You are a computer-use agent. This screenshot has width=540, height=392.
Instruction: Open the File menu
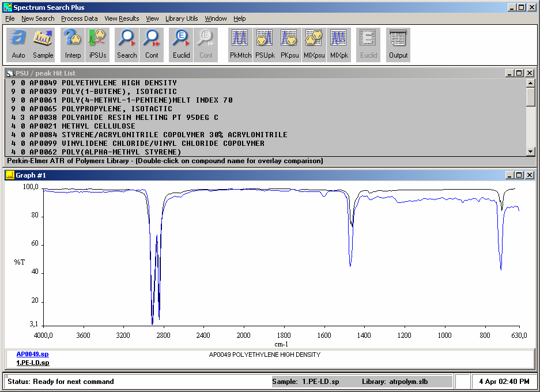[10, 18]
